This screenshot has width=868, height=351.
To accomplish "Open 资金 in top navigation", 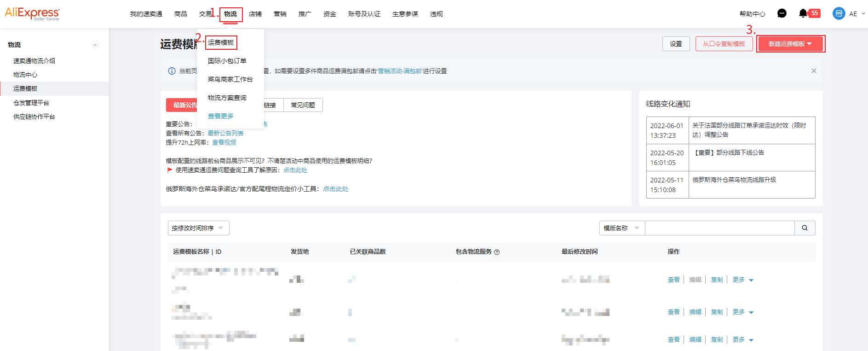I will (x=330, y=14).
